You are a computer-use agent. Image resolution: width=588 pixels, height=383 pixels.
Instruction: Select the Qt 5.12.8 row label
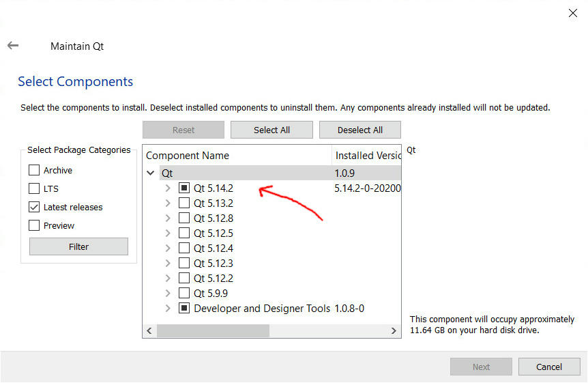(x=214, y=218)
